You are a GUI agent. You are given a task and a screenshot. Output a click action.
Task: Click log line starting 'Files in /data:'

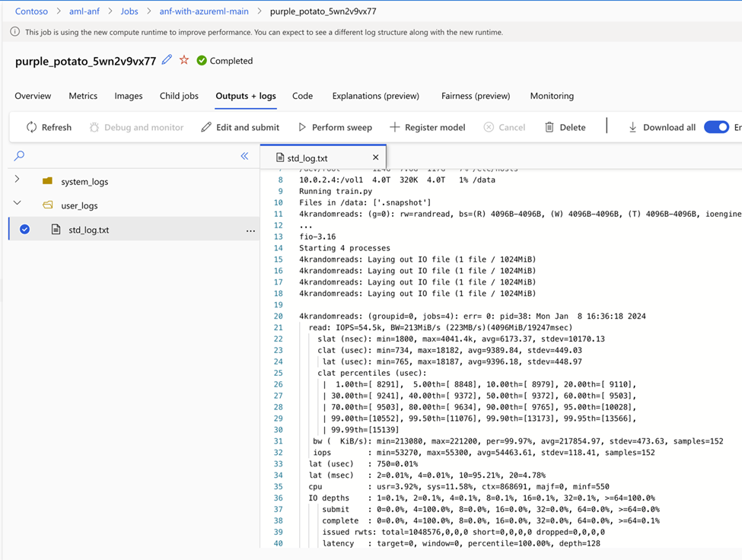coord(365,202)
